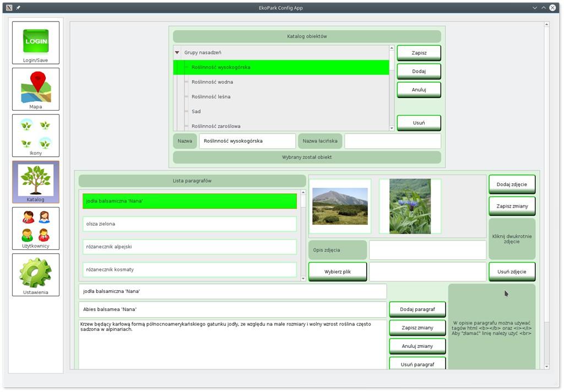Click Usuń paragraf button

coord(417,363)
